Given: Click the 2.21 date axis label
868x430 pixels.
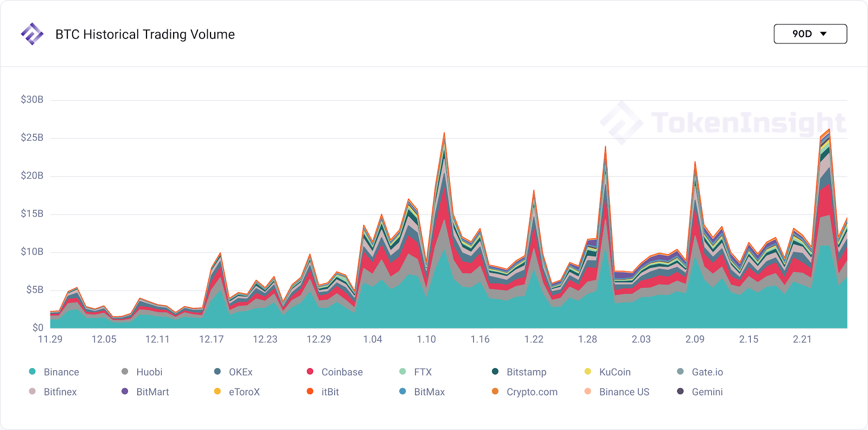Looking at the screenshot, I should pos(802,339).
